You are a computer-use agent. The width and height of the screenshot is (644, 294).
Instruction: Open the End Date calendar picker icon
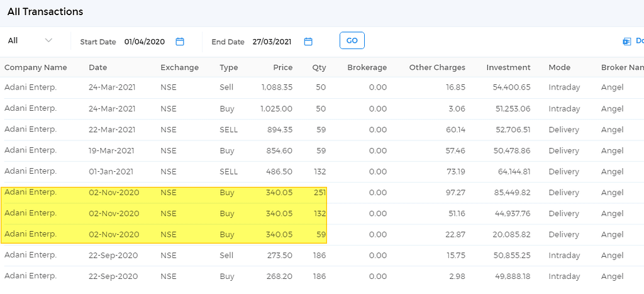point(308,42)
